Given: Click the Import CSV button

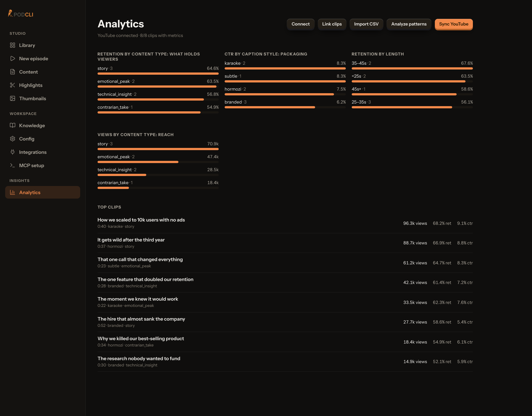Looking at the screenshot, I should point(366,24).
